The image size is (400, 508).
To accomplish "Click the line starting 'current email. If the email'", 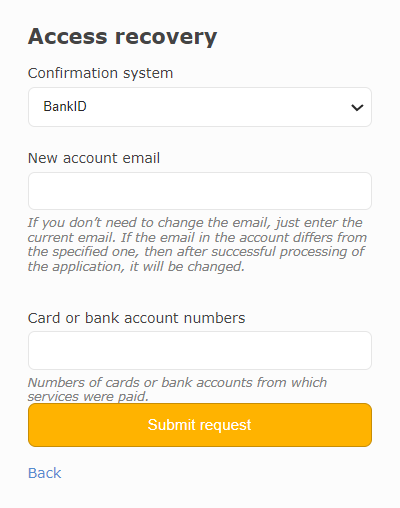I will pyautogui.click(x=197, y=237).
